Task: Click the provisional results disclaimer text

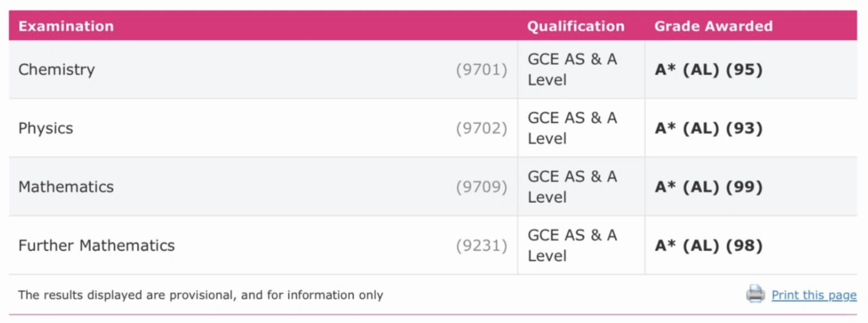Action: click(200, 295)
